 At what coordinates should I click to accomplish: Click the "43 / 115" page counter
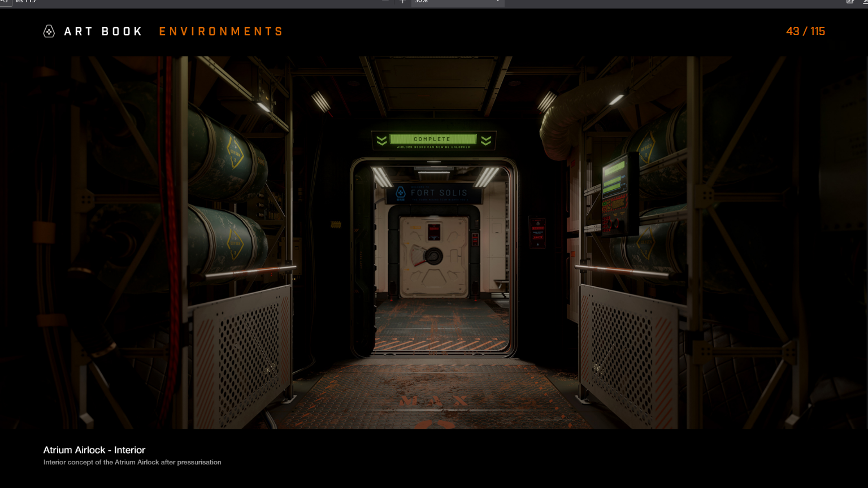click(x=805, y=32)
